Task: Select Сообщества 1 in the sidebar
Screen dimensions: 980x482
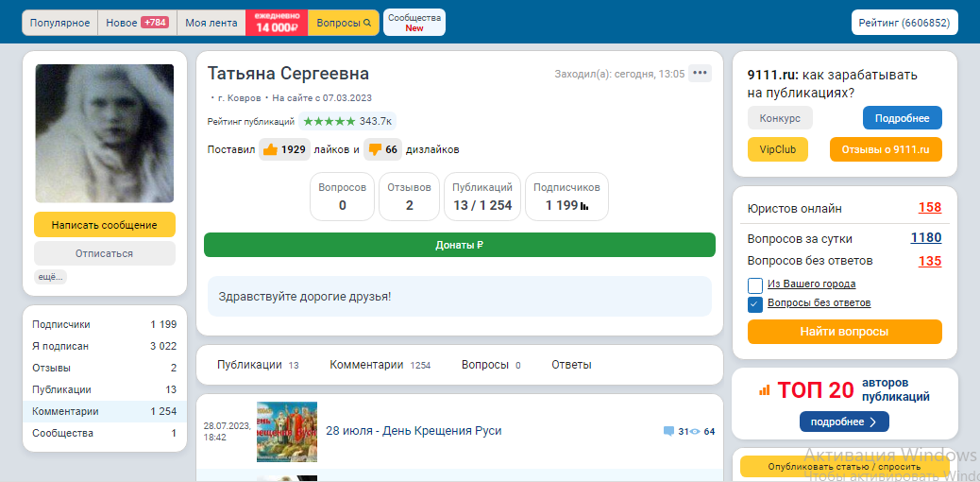Action: (x=105, y=433)
